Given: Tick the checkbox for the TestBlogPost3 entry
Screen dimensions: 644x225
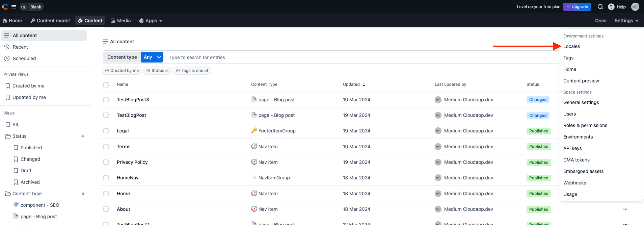Looking at the screenshot, I should click(x=106, y=100).
